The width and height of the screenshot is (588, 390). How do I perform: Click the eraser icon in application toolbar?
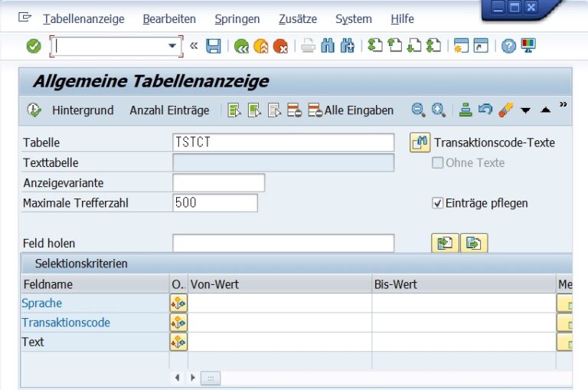[x=506, y=110]
